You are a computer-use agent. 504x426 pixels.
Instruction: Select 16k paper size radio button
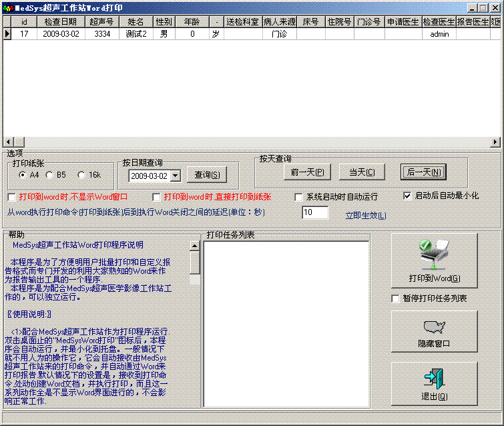pyautogui.click(x=81, y=175)
